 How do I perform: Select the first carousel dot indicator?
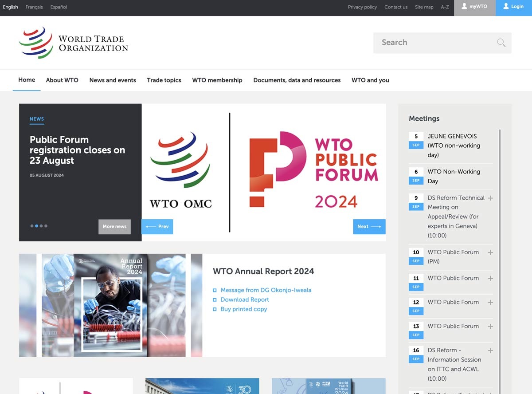click(x=32, y=226)
